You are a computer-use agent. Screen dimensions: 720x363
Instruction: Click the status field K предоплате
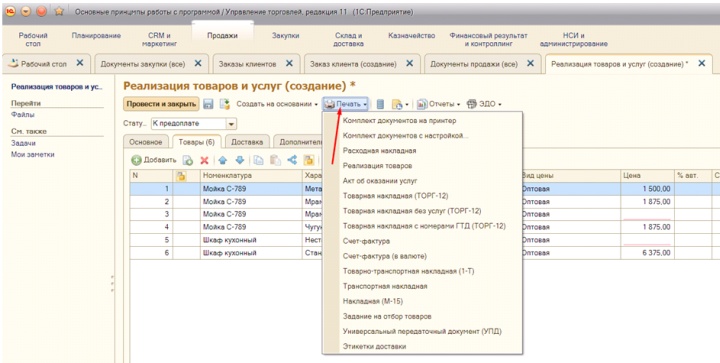[188, 124]
